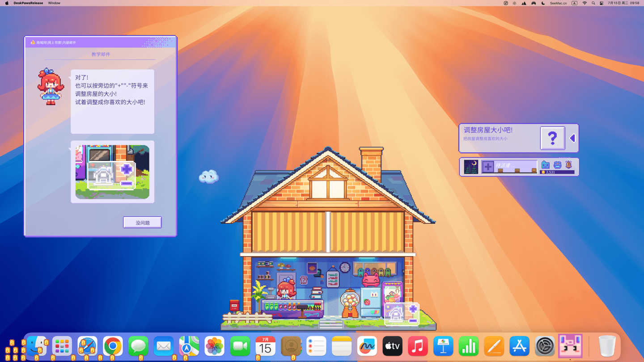The height and width of the screenshot is (362, 644).
Task: Open the blue backpack inventory icon
Action: 557,165
